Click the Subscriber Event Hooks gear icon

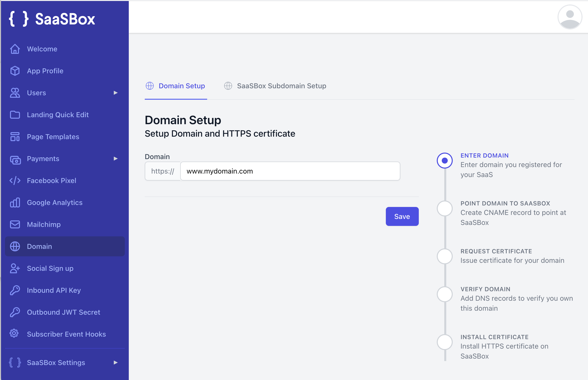pyautogui.click(x=14, y=333)
